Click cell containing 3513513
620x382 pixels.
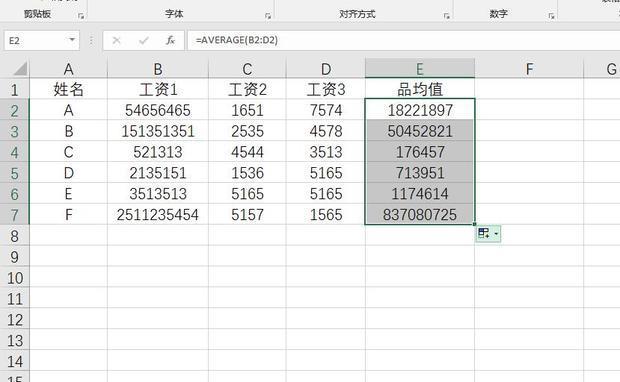[158, 194]
